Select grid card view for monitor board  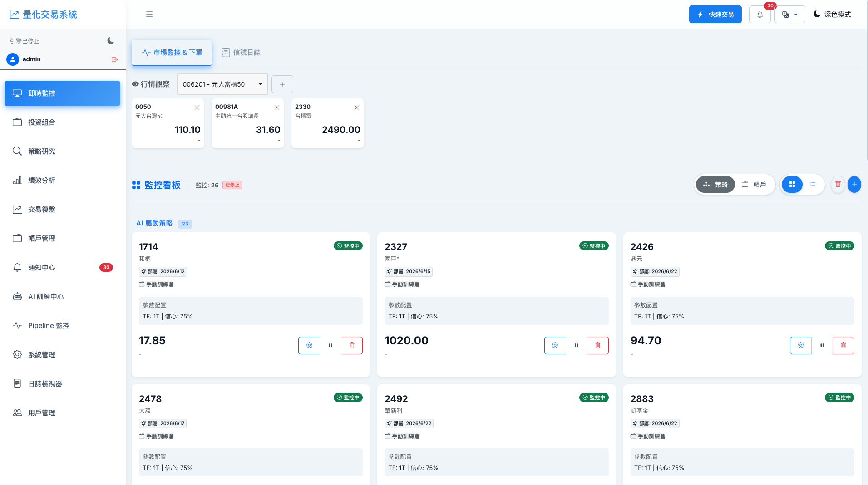click(x=792, y=184)
